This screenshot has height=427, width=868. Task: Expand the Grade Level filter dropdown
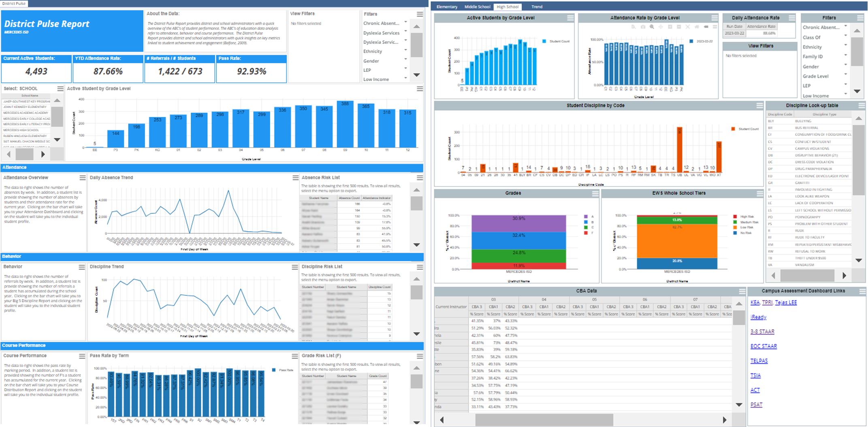pyautogui.click(x=845, y=75)
